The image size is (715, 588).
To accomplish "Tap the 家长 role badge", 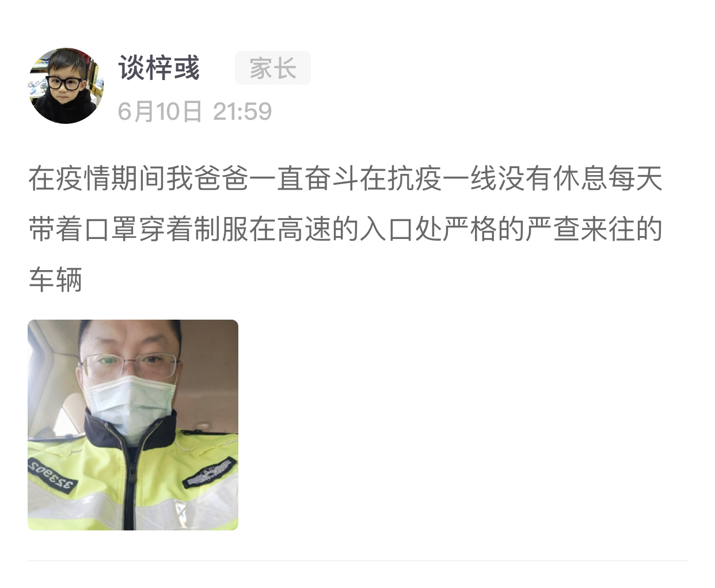I will (x=273, y=68).
